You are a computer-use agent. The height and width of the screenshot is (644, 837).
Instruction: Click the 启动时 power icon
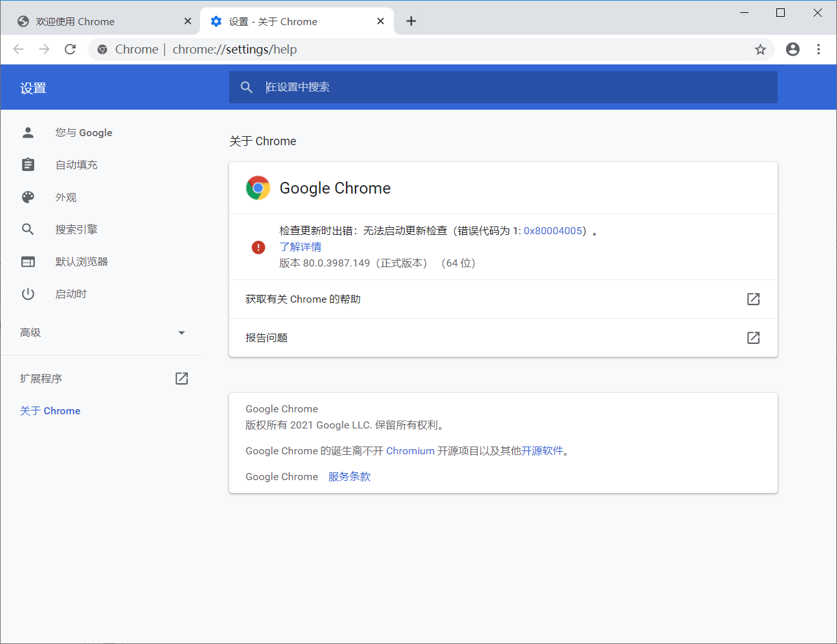click(28, 294)
